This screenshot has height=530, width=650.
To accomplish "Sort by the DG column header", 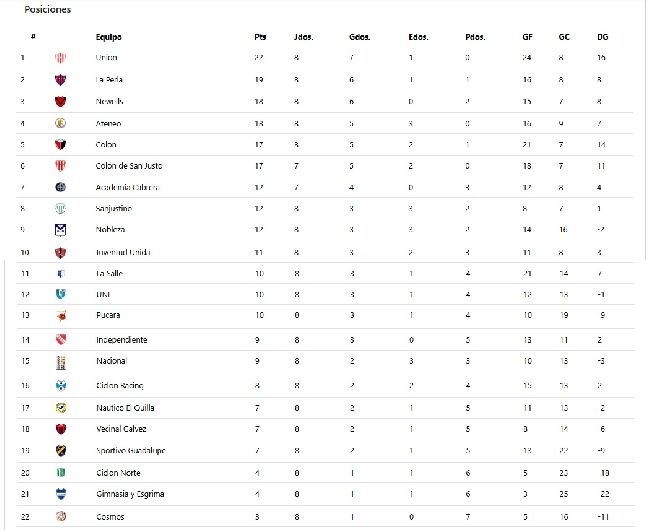I will click(603, 37).
